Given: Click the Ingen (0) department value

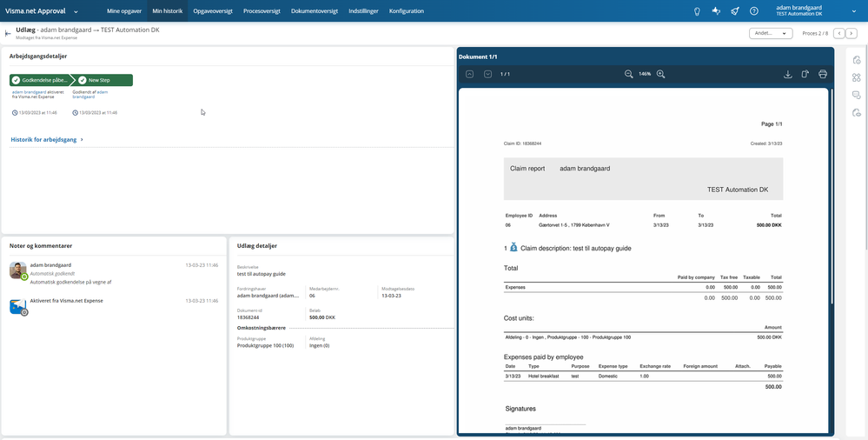Looking at the screenshot, I should click(x=320, y=345).
